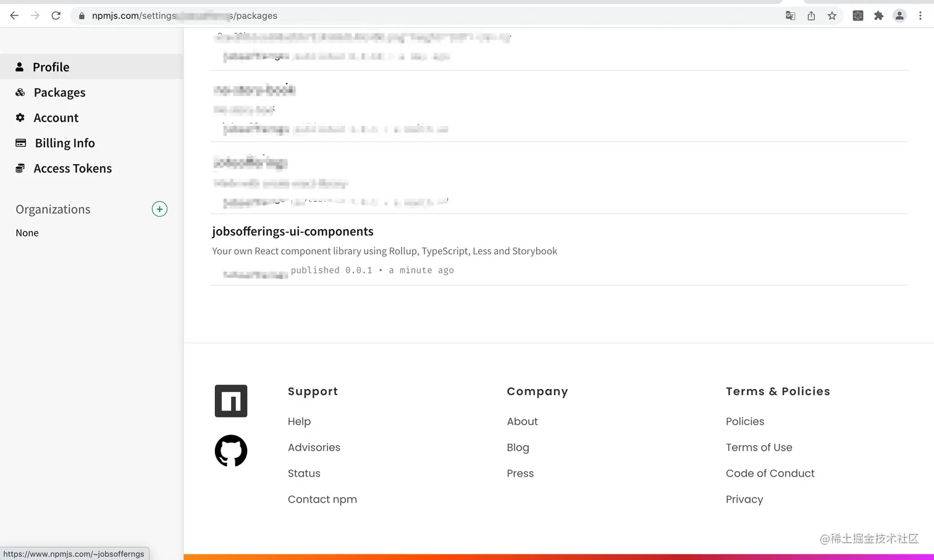Click the Help footer link
Image resolution: width=934 pixels, height=560 pixels.
(x=299, y=421)
